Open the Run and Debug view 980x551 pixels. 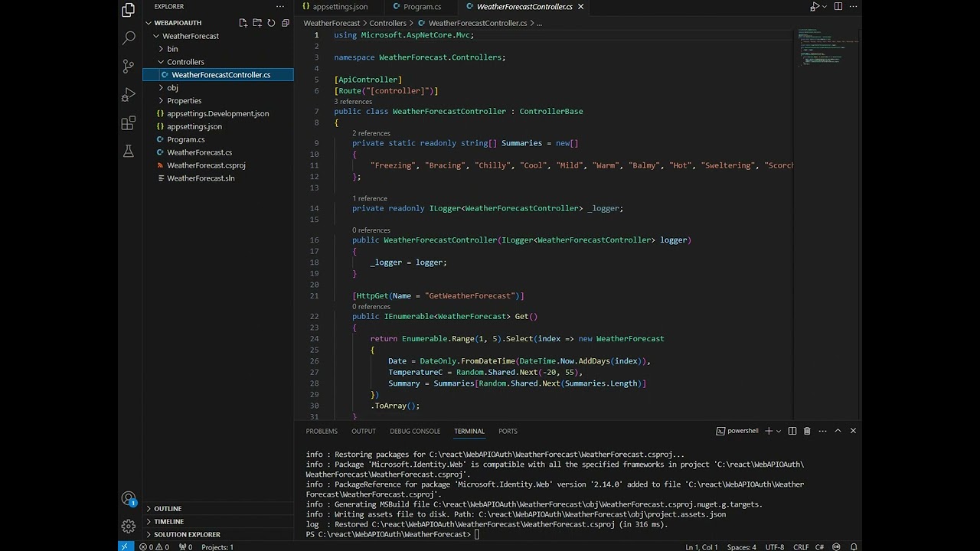click(129, 95)
